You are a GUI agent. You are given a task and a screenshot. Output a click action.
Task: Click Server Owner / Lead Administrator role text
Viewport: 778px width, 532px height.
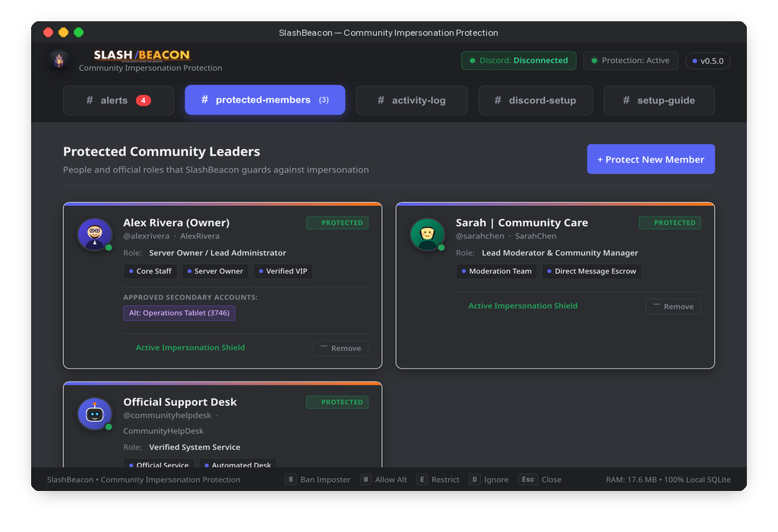[217, 252]
